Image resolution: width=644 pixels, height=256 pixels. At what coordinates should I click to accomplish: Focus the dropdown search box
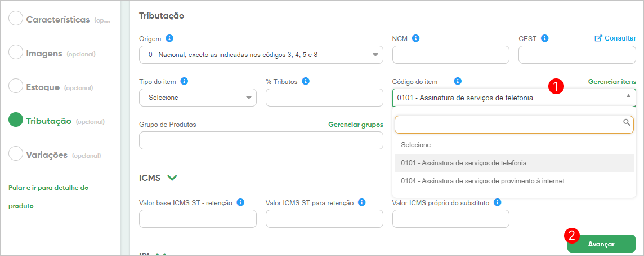click(x=514, y=124)
